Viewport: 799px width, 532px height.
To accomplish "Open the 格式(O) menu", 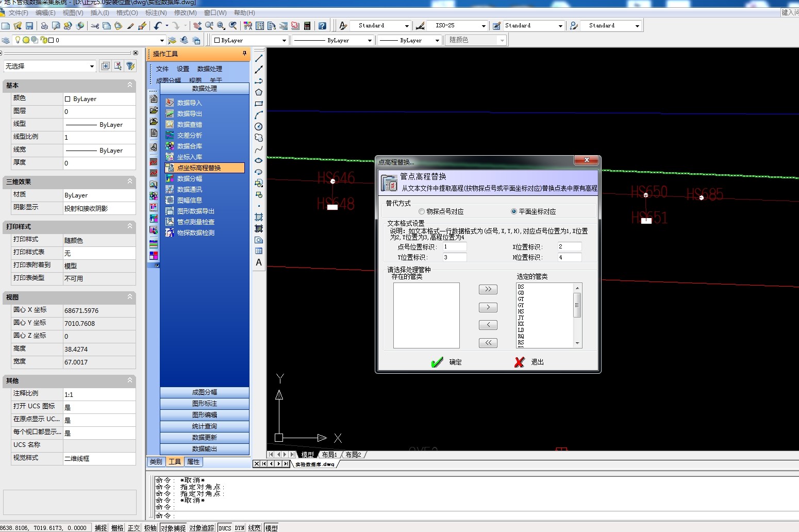I will click(127, 12).
